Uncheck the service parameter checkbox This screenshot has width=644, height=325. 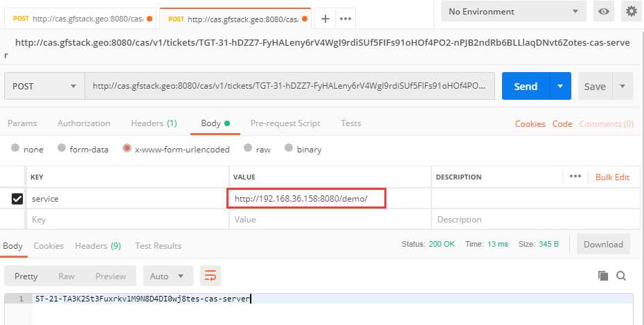coord(17,199)
